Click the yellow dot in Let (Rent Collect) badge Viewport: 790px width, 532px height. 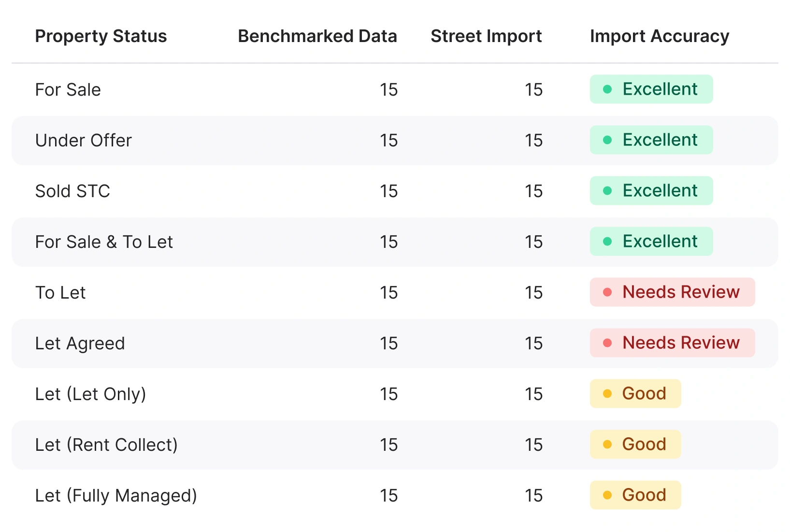click(x=608, y=445)
